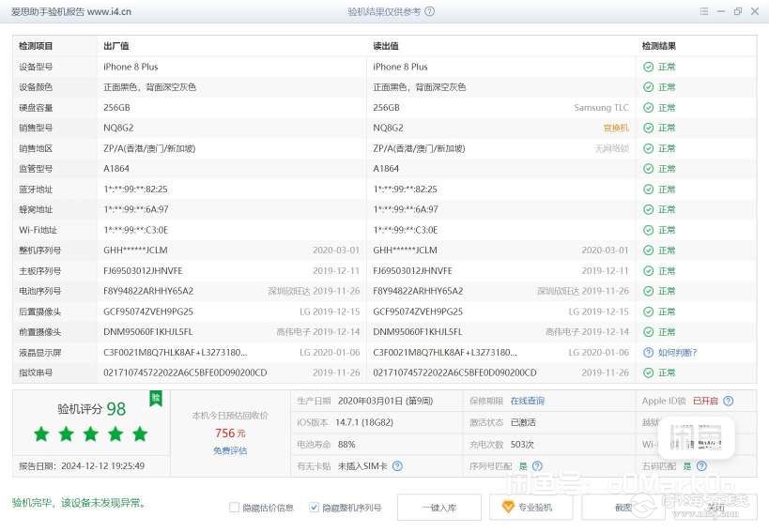The height and width of the screenshot is (532, 769).
Task: Click the factory GHH******JCLM value
Action: pos(135,251)
